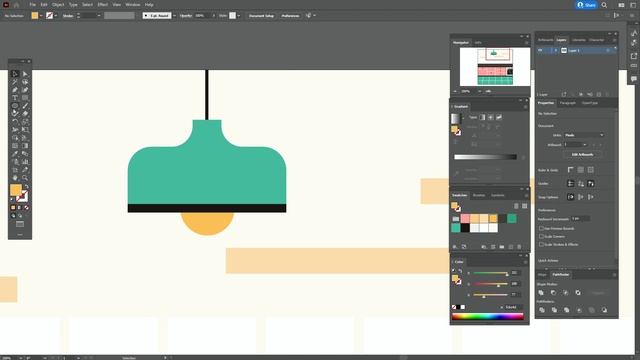Click the Navigator preview thumbnail
Viewport: 640px width, 360px height.
(495, 67)
